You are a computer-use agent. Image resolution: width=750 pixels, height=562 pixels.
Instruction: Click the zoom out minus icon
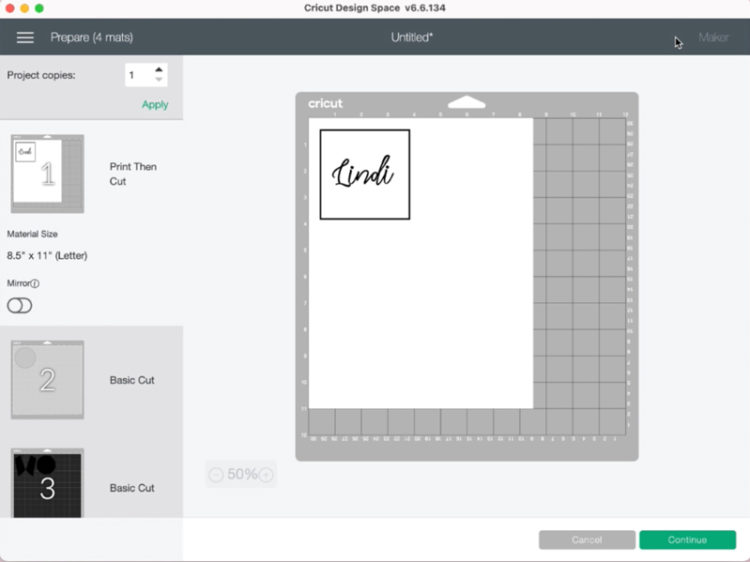point(217,474)
